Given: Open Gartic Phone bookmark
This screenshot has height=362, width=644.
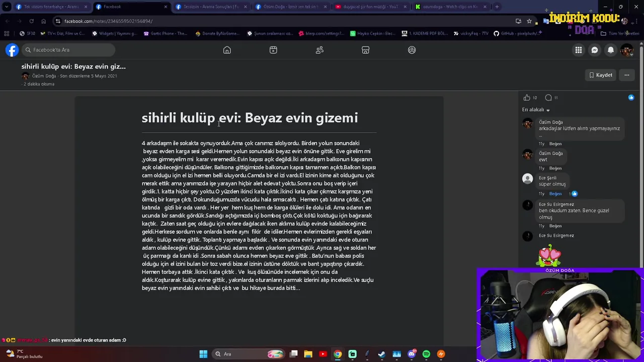Looking at the screenshot, I should 166,33.
